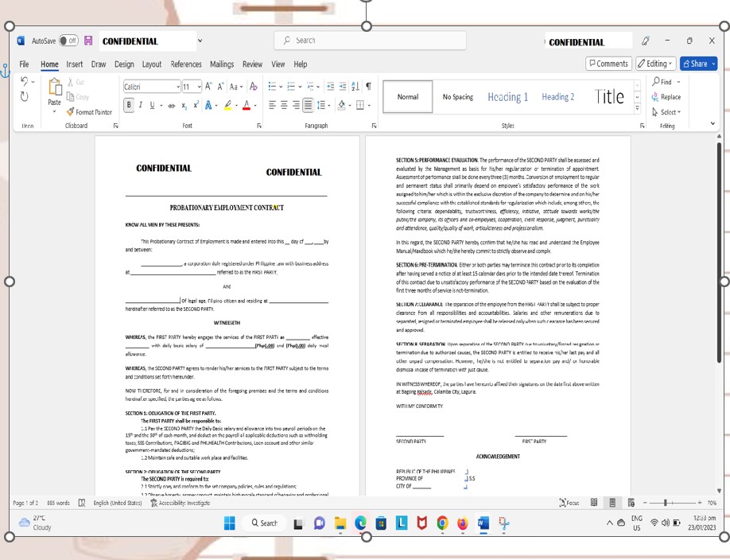Open the Select dropdown in Editing group
This screenshot has width=730, height=560.
pyautogui.click(x=666, y=112)
